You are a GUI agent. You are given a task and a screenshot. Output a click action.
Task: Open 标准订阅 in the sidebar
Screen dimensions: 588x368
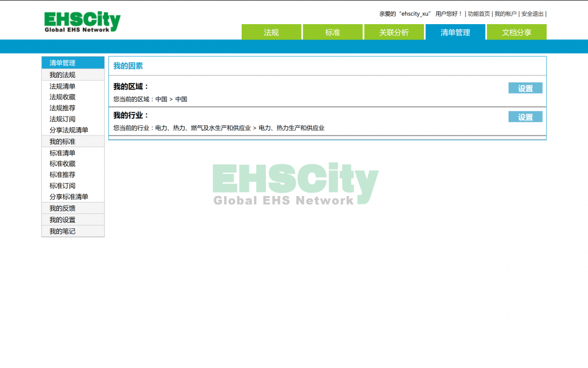pos(63,186)
